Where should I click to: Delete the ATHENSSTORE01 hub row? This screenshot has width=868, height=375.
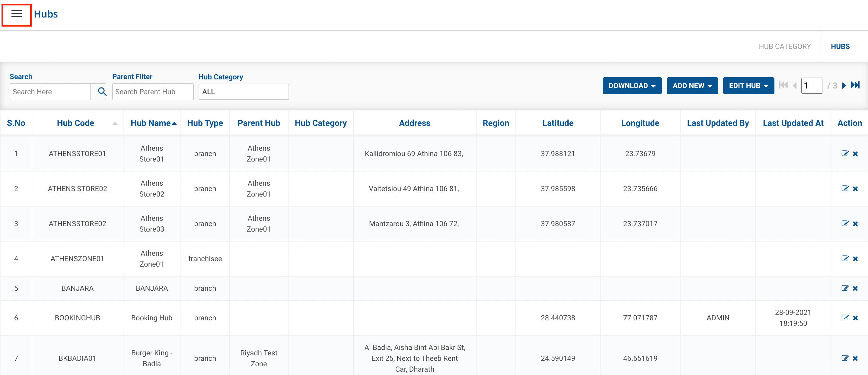pos(855,154)
